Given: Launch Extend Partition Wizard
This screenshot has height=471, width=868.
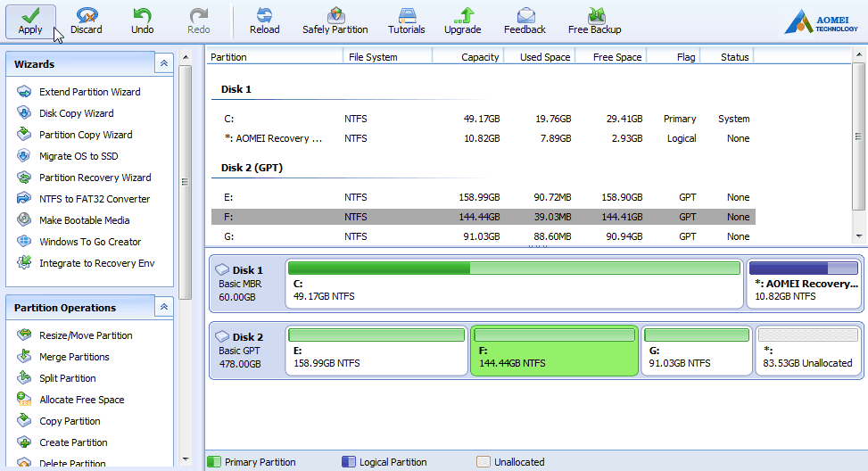Looking at the screenshot, I should (x=89, y=92).
